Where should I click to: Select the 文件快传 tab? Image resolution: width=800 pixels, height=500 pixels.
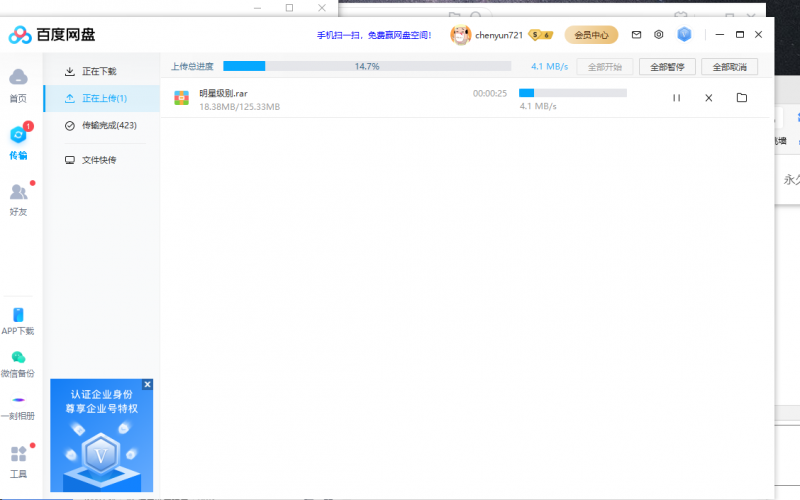click(99, 160)
